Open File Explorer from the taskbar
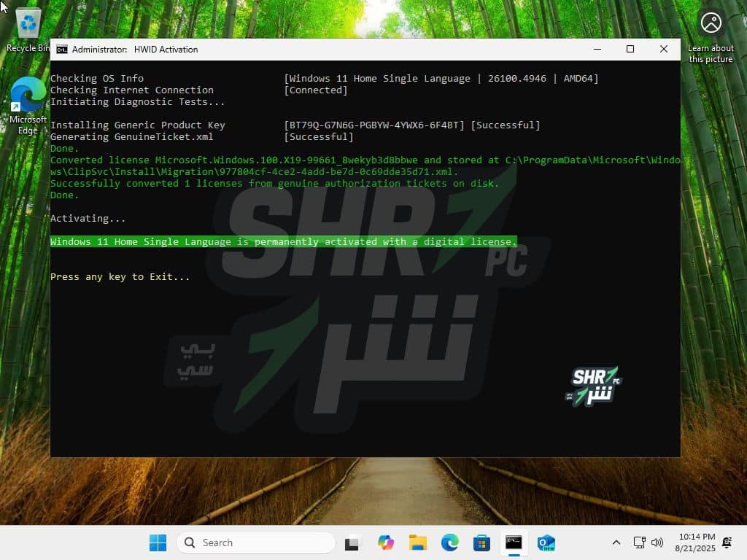The width and height of the screenshot is (747, 560). [418, 542]
